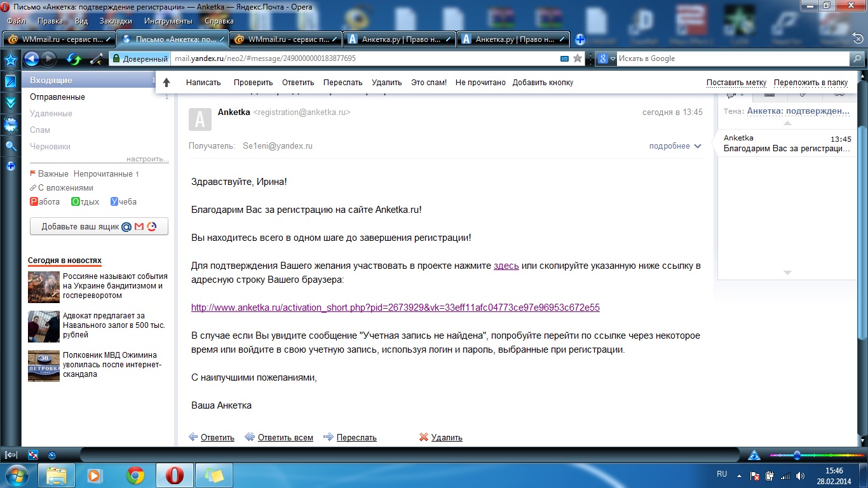Screen dimensions: 868x488
Task: Open the Windows Start menu
Action: pyautogui.click(x=17, y=475)
